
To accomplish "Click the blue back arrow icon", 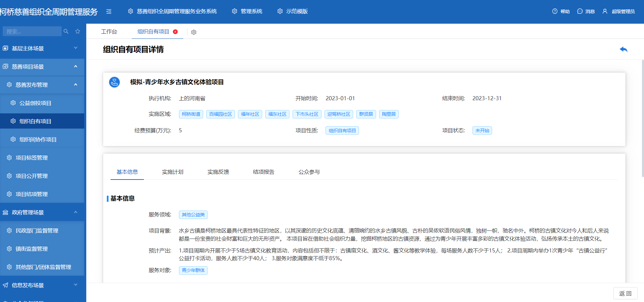I will click(623, 49).
